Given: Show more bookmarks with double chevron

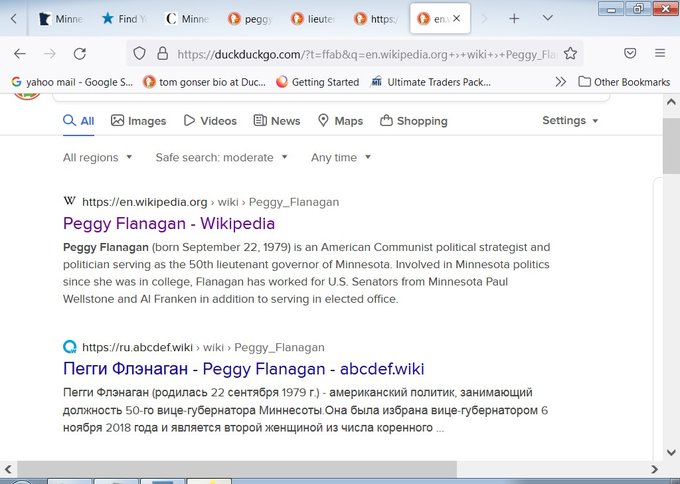Looking at the screenshot, I should click(560, 82).
